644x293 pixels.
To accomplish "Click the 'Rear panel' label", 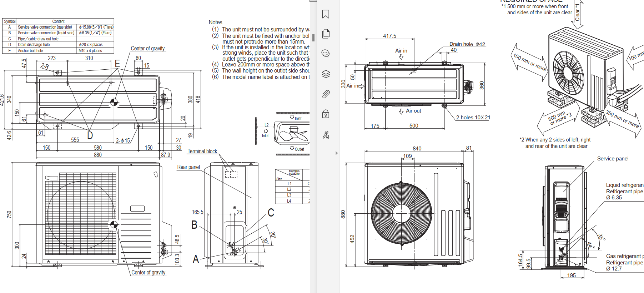I will 188,167.
